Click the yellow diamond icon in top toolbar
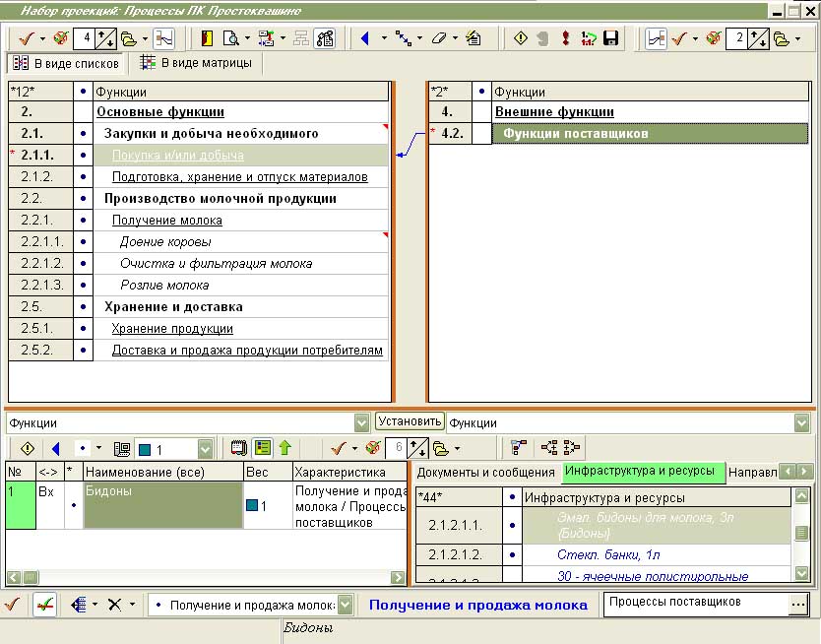This screenshot has height=644, width=821. (x=521, y=38)
